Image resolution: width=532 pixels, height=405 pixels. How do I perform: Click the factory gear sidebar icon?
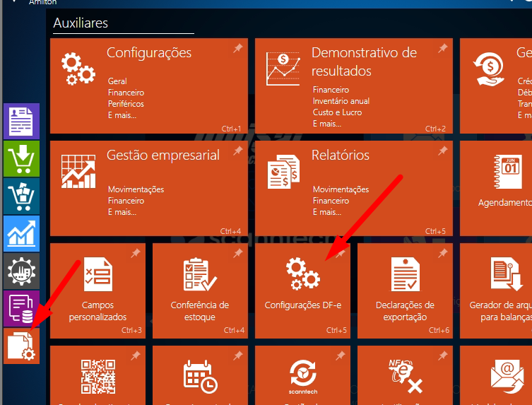coord(21,271)
